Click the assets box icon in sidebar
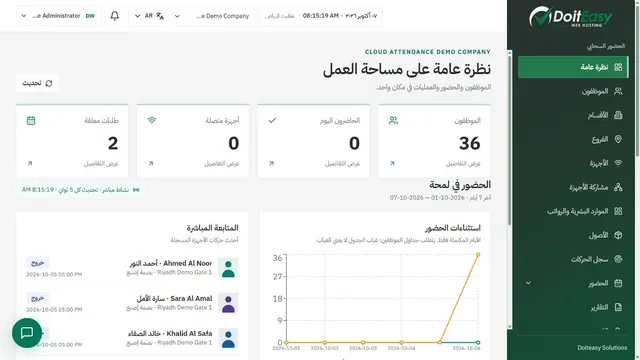Image resolution: width=640 pixels, height=360 pixels. pyautogui.click(x=618, y=235)
